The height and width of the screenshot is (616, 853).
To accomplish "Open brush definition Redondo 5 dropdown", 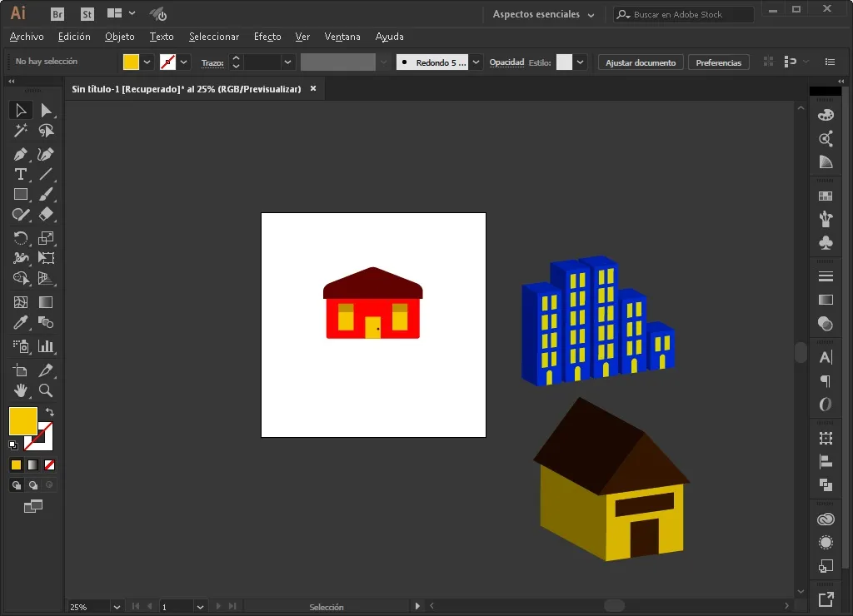I will [476, 62].
